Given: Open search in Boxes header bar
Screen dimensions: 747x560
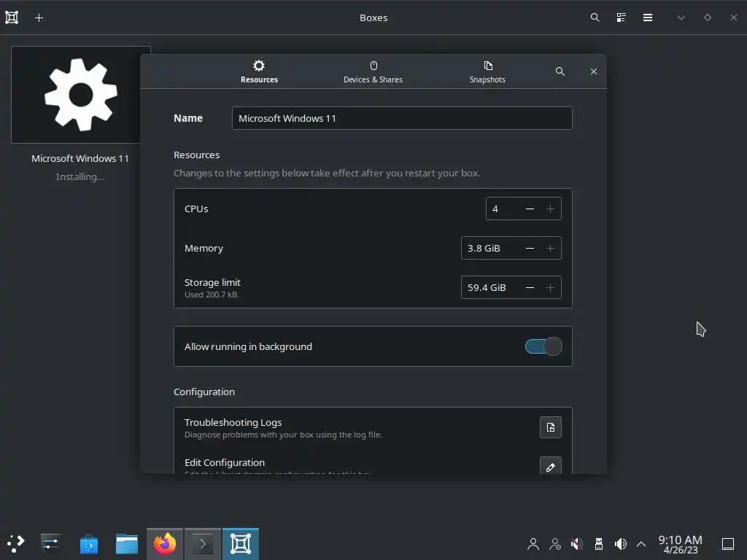Looking at the screenshot, I should pyautogui.click(x=595, y=17).
